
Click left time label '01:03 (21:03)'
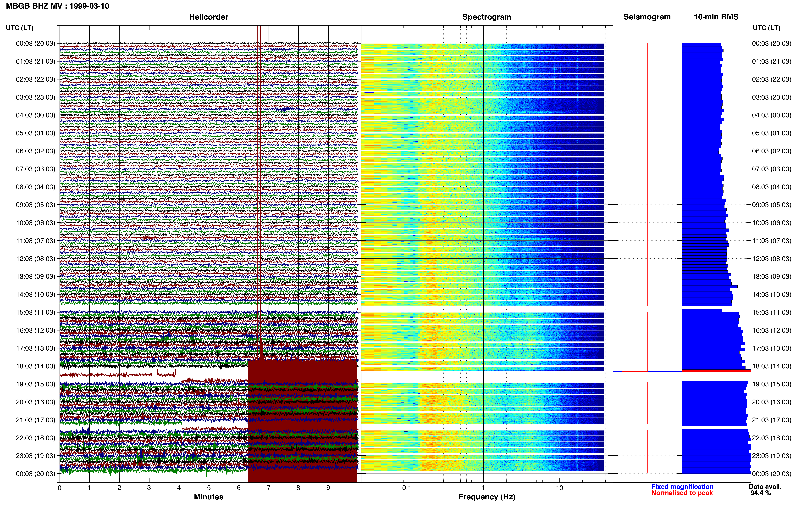pyautogui.click(x=36, y=61)
